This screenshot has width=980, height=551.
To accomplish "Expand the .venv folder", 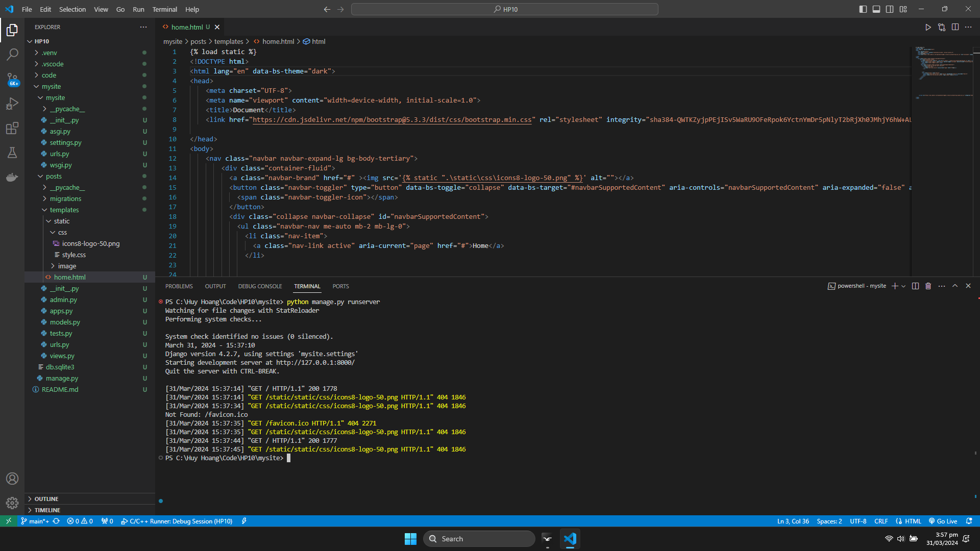I will 89,53.
